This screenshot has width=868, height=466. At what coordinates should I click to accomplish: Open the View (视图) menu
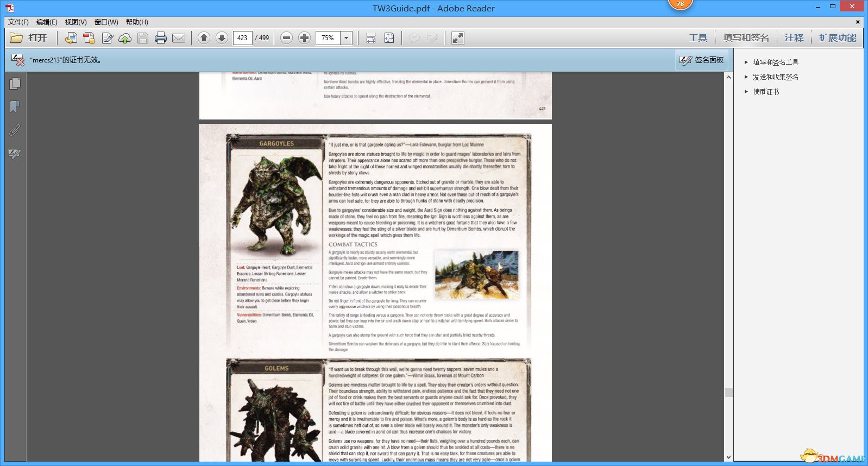click(76, 22)
